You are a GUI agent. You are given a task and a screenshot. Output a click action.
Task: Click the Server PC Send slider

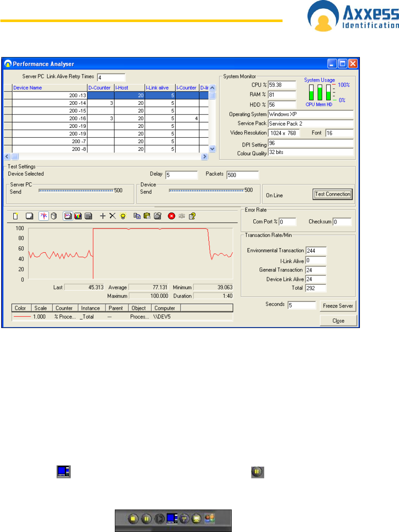[x=76, y=191]
